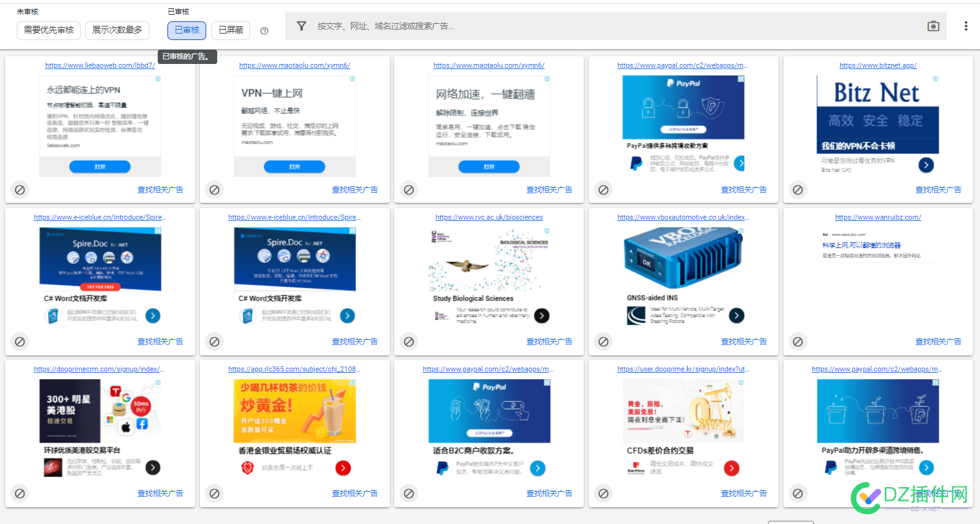Click '查找相关广告' under the CFDs差价合约交易 ad
The image size is (980, 524).
pos(744,494)
